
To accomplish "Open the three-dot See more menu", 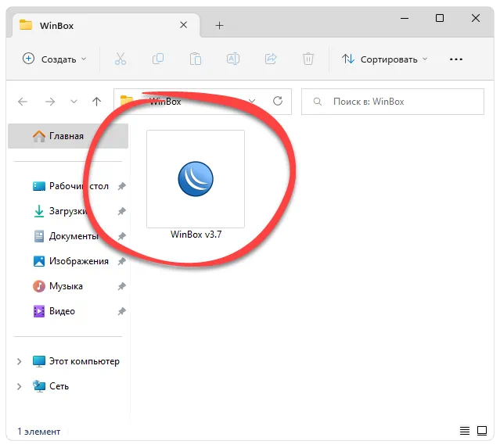I will click(x=456, y=59).
